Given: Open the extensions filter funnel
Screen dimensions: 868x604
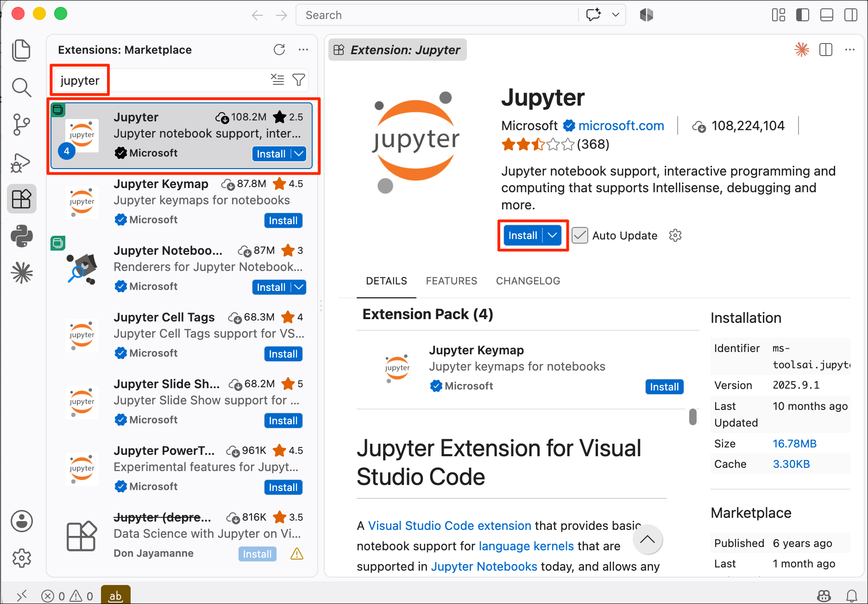Looking at the screenshot, I should pyautogui.click(x=299, y=80).
